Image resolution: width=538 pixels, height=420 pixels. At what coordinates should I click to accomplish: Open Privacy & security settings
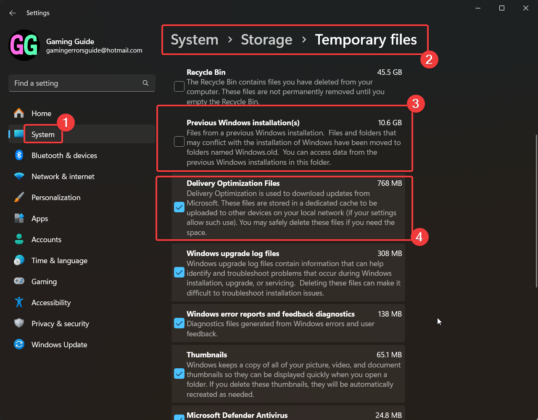coord(82,323)
